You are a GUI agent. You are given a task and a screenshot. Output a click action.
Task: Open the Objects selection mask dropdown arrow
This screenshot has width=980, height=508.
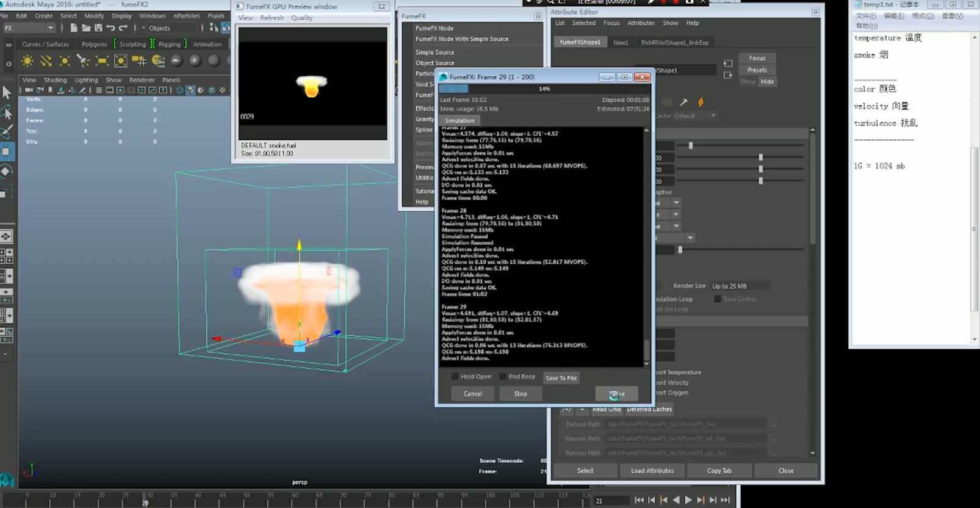(143, 28)
